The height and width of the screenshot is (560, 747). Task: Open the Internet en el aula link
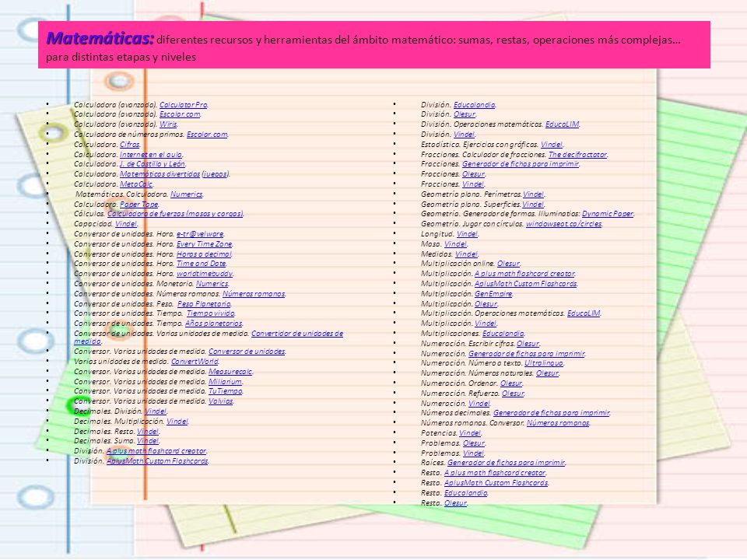151,154
